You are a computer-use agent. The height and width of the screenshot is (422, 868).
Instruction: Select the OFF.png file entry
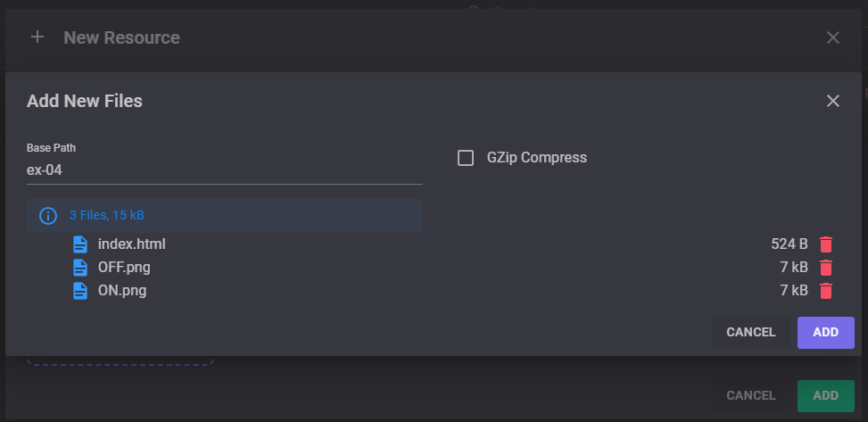[124, 268]
